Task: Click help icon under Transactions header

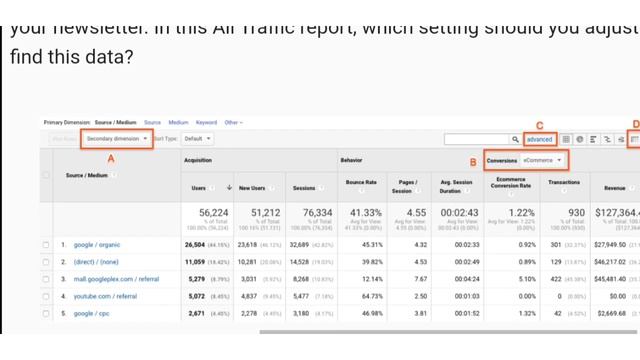Action: [x=564, y=191]
